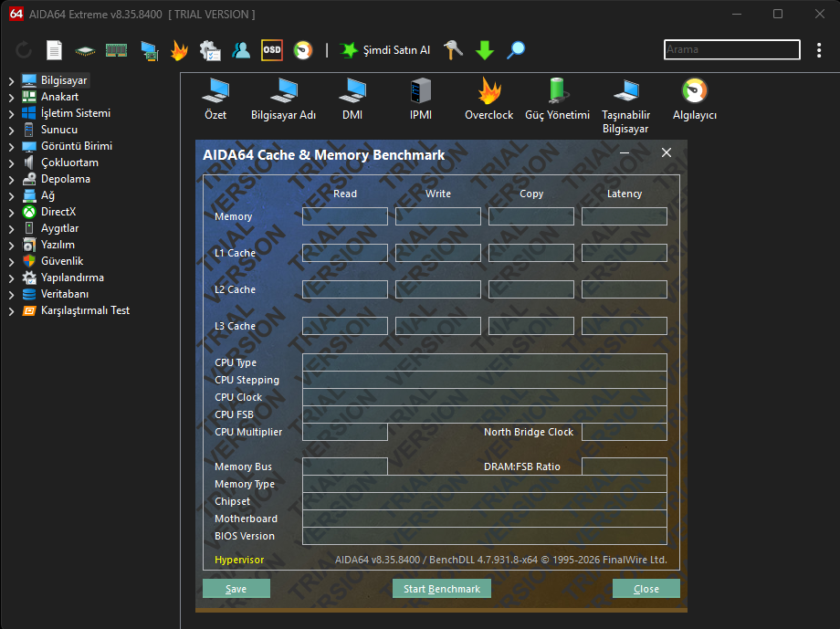Viewport: 840px width, 629px height.
Task: Click the green star buy icon
Action: [349, 50]
